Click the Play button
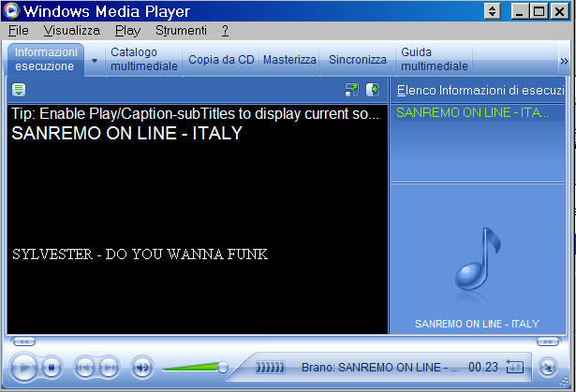This screenshot has height=392, width=576. [23, 368]
